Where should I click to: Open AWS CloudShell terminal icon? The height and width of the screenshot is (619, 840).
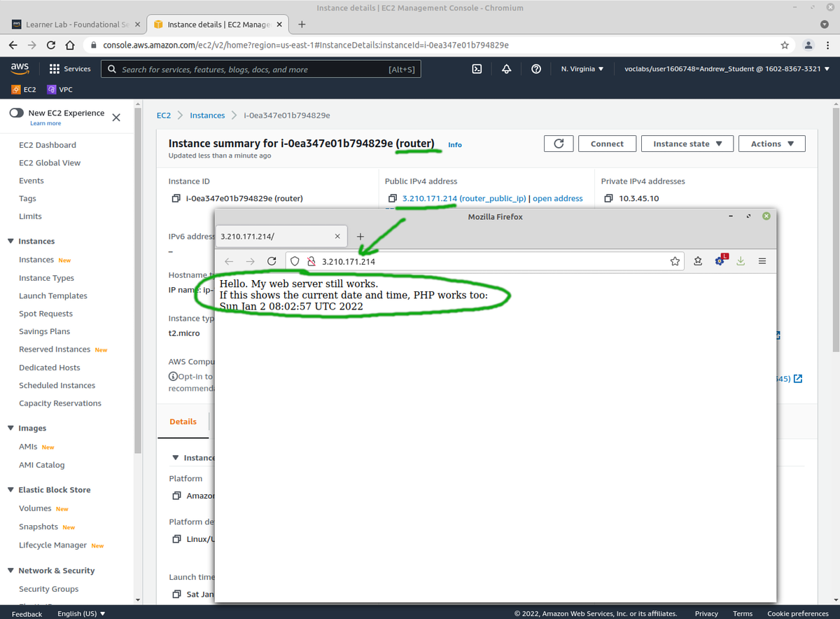click(x=477, y=69)
